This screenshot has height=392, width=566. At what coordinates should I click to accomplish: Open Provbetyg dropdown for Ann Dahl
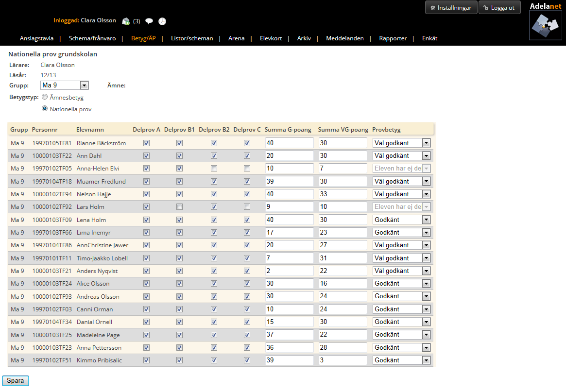[x=402, y=155]
